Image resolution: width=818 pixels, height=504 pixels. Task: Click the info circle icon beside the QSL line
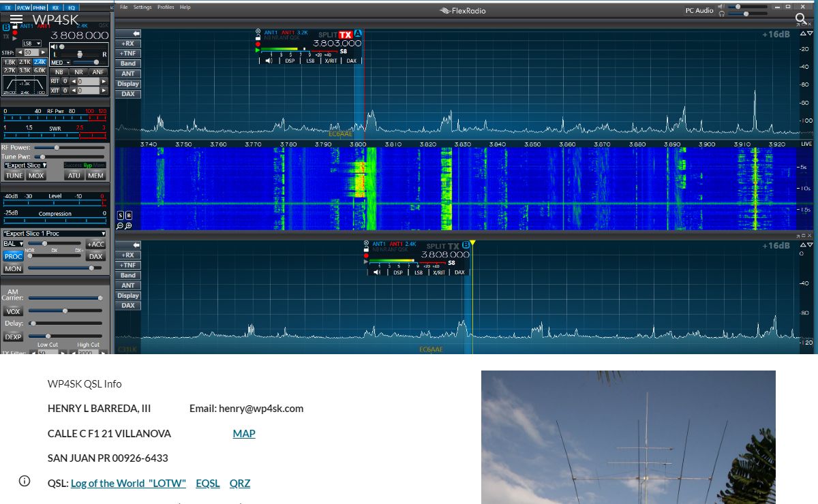click(25, 481)
